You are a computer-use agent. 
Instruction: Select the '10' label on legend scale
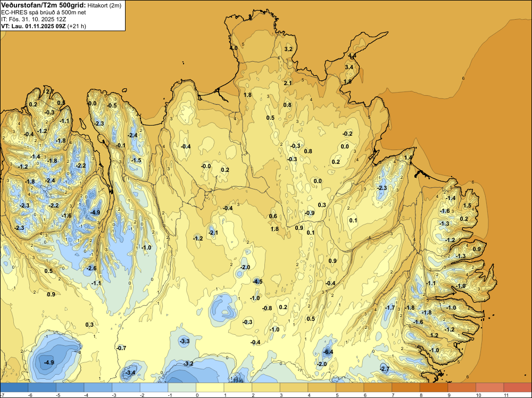tap(478, 395)
